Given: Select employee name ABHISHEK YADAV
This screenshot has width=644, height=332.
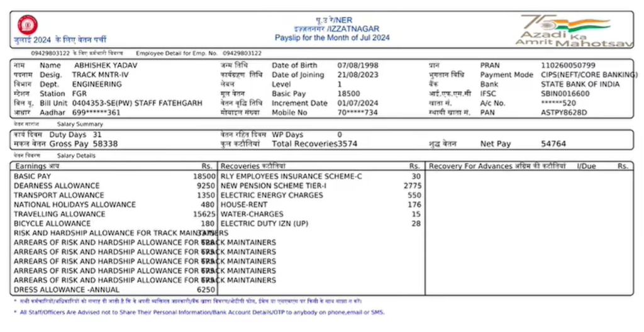Looking at the screenshot, I should coord(106,65).
